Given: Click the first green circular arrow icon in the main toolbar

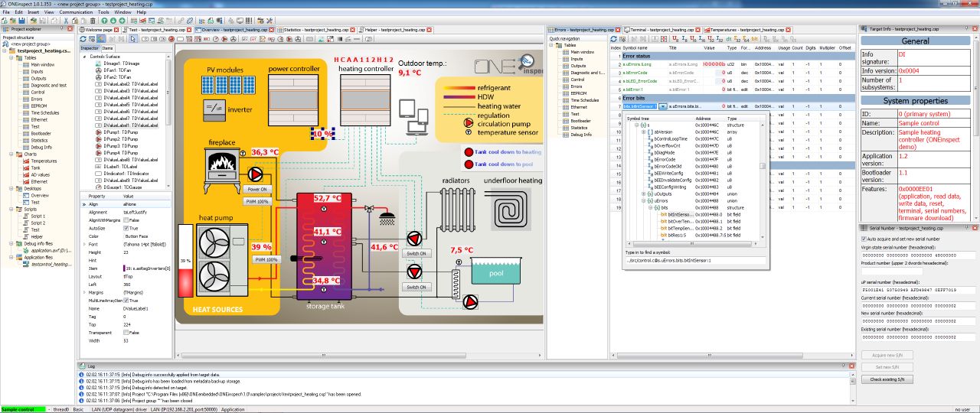Looking at the screenshot, I should pos(104,21).
